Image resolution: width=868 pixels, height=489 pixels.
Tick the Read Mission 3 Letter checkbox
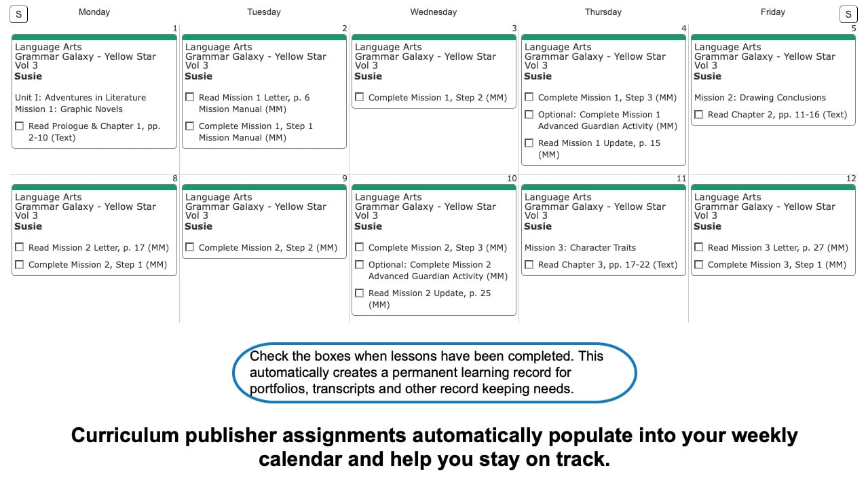(698, 248)
